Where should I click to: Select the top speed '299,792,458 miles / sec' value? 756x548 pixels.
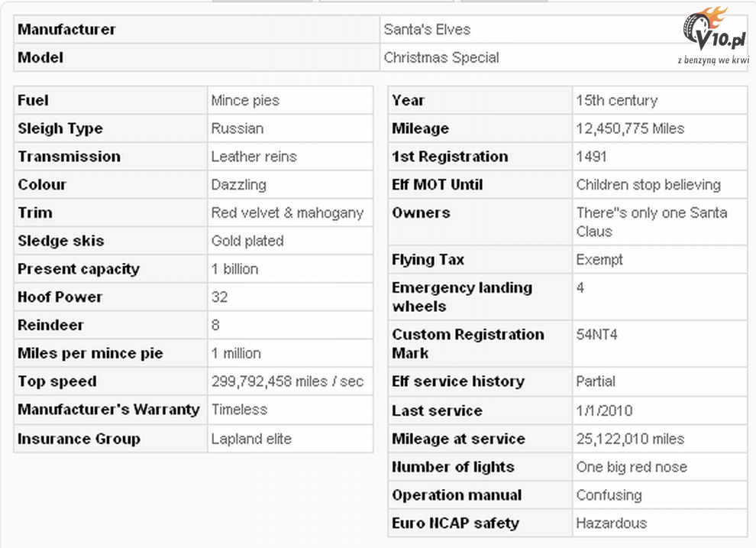click(287, 381)
